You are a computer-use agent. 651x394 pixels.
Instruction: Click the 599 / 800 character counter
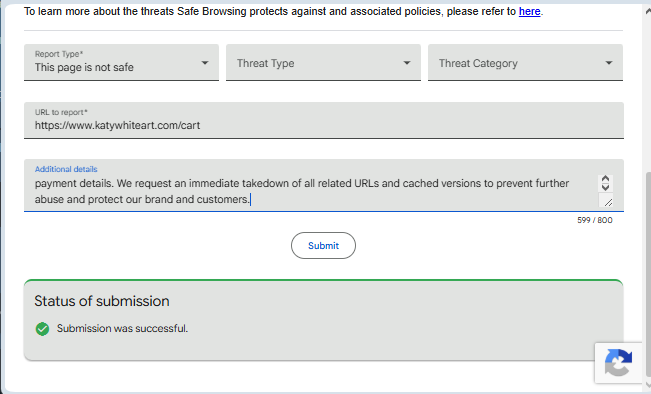coord(595,220)
